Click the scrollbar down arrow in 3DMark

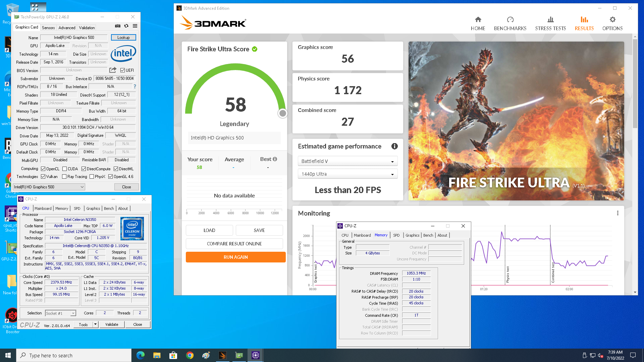tap(635, 292)
